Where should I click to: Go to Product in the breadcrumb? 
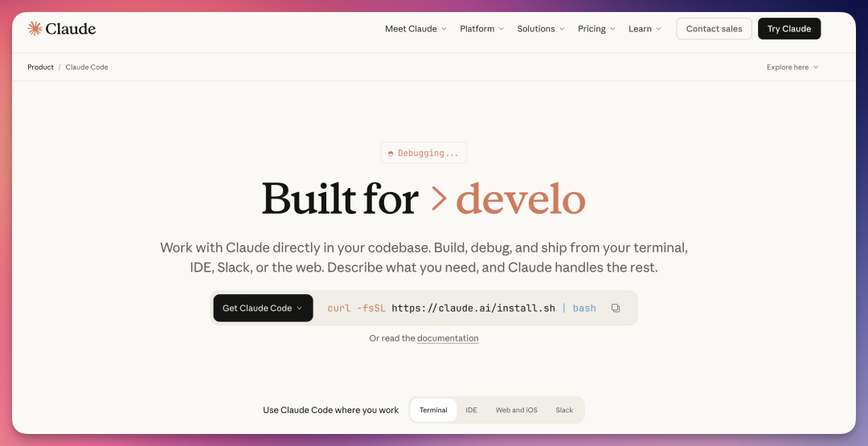[x=40, y=68]
